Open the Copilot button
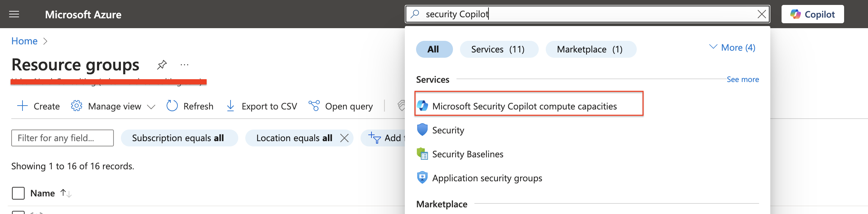This screenshot has height=214, width=868. click(812, 14)
